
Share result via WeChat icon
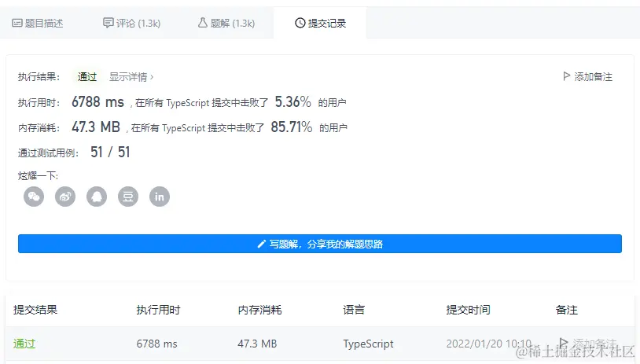click(34, 197)
